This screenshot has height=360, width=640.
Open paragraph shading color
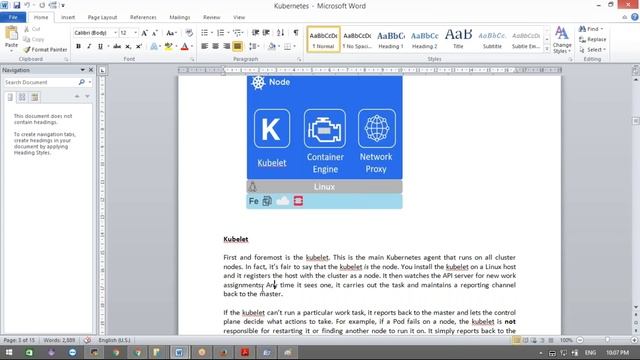tap(271, 47)
